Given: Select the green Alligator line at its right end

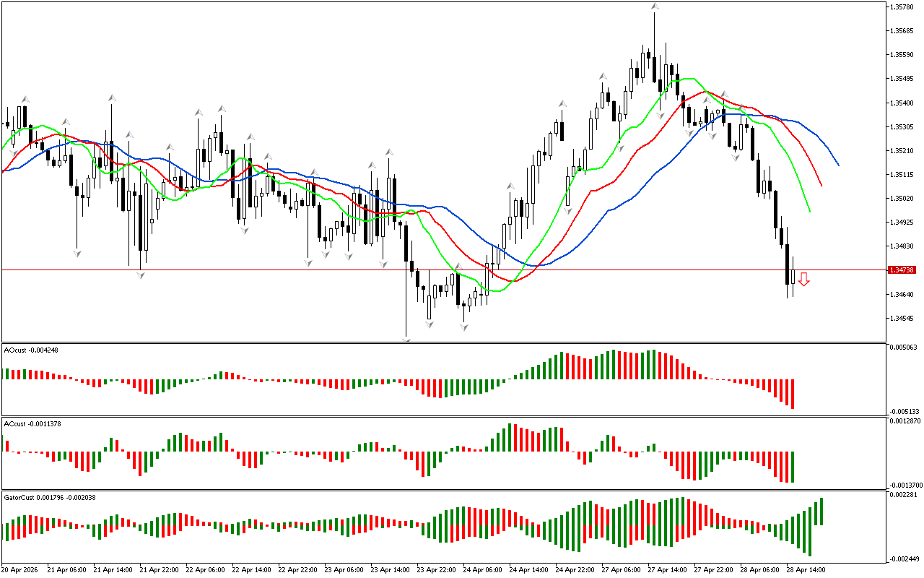Looking at the screenshot, I should pyautogui.click(x=809, y=210).
